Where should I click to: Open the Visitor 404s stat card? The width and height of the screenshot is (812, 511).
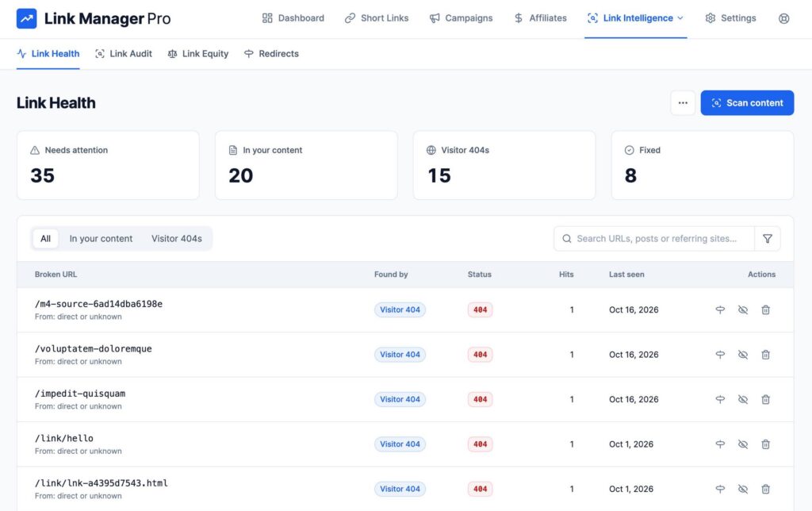[504, 165]
